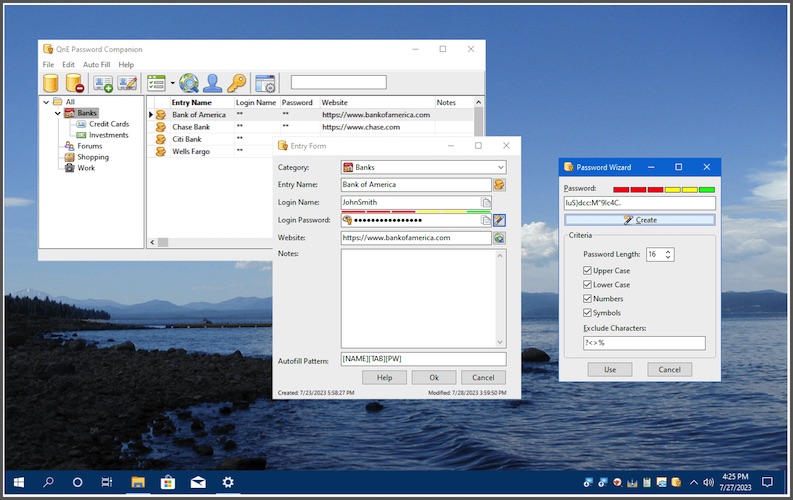The width and height of the screenshot is (793, 500).
Task: Open the Auto Fill menu
Action: [x=97, y=64]
